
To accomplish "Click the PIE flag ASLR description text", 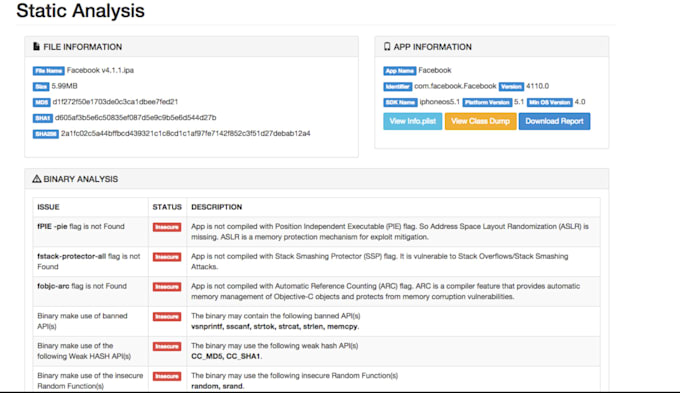I will (x=390, y=232).
